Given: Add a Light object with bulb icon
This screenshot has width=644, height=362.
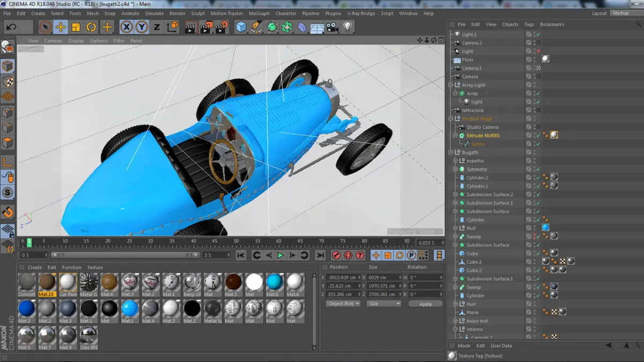Looking at the screenshot, I should (x=348, y=26).
